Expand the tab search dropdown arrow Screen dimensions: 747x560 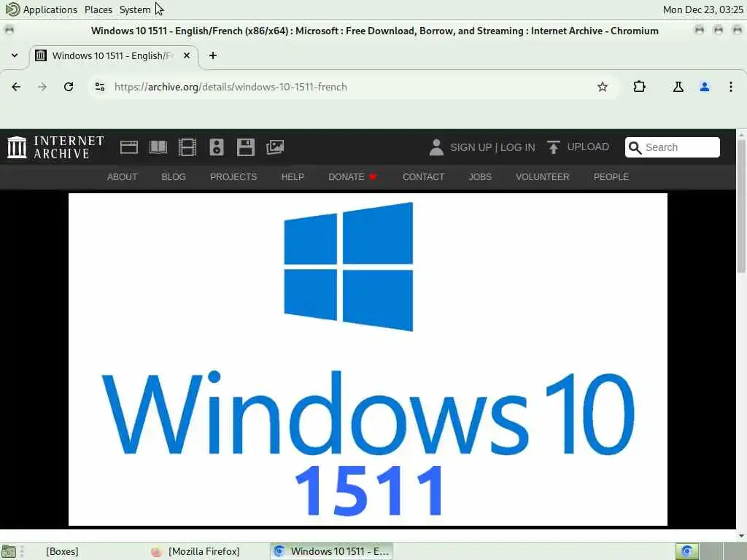[x=15, y=55]
